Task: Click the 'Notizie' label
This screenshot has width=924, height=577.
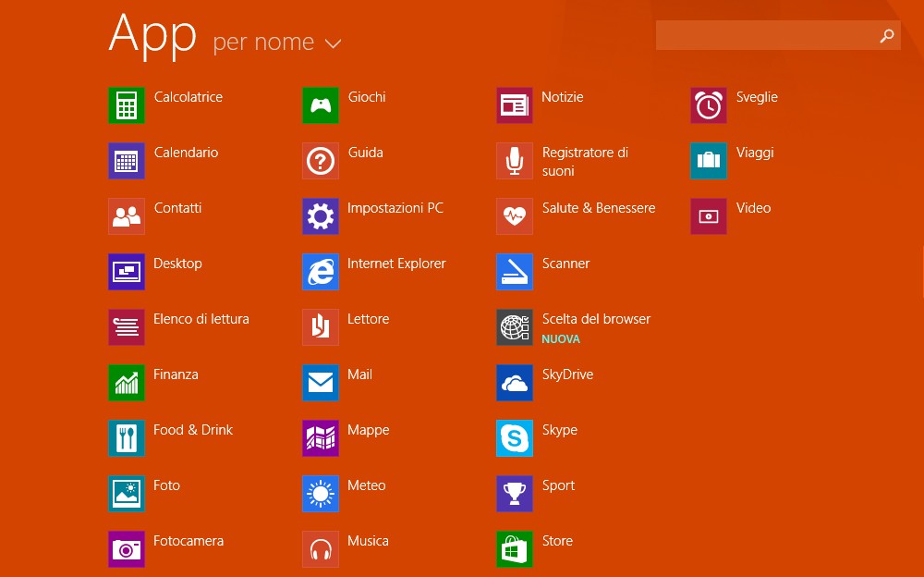Action: pyautogui.click(x=563, y=97)
